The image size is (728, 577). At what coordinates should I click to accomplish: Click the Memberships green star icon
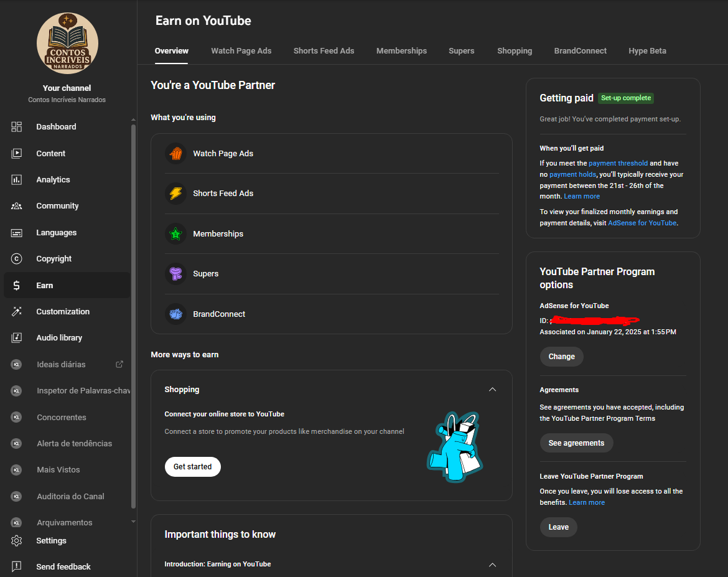click(176, 234)
